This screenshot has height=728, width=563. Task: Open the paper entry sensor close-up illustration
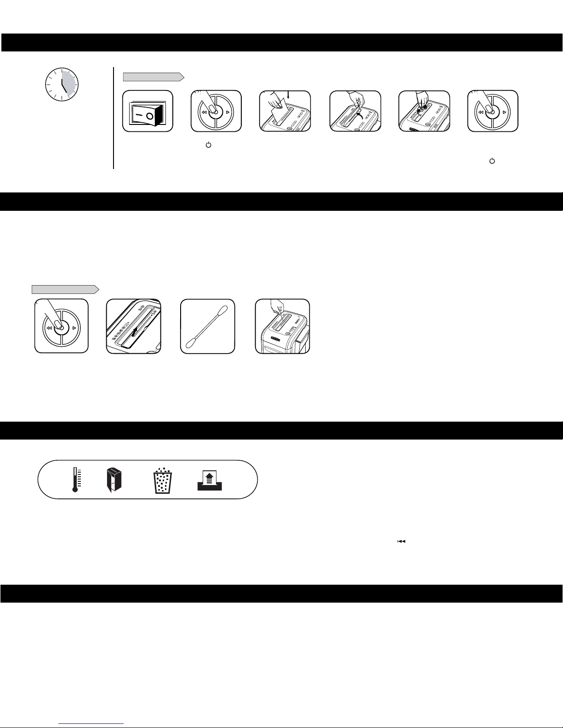(134, 326)
